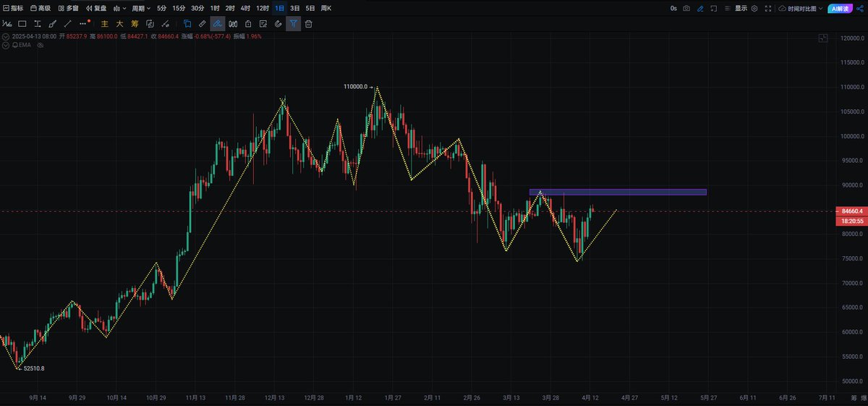Switch to the 5日 timeframe
The width and height of the screenshot is (868, 406).
tap(310, 8)
